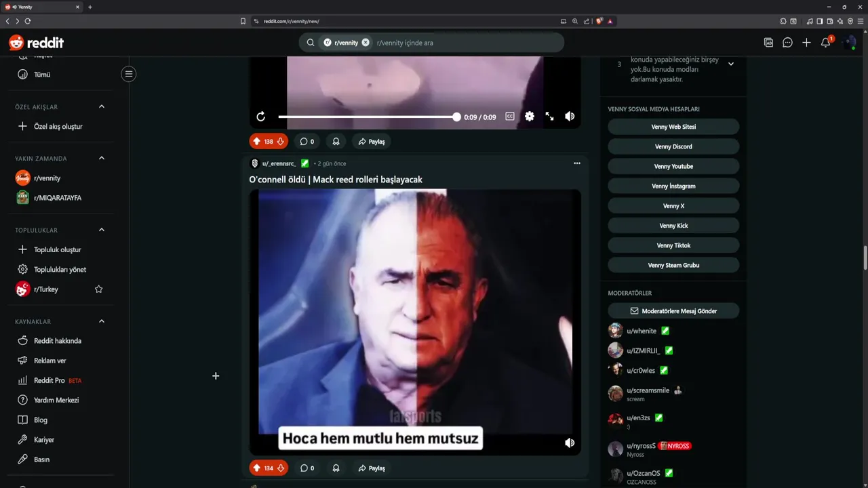This screenshot has width=868, height=488.
Task: Remove r/vennity search filter chip
Action: pos(366,43)
